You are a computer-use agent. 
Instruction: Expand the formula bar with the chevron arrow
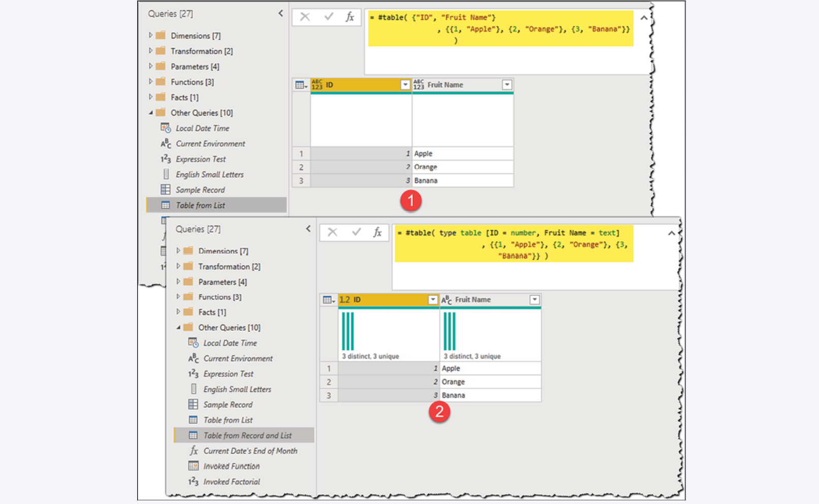[644, 17]
